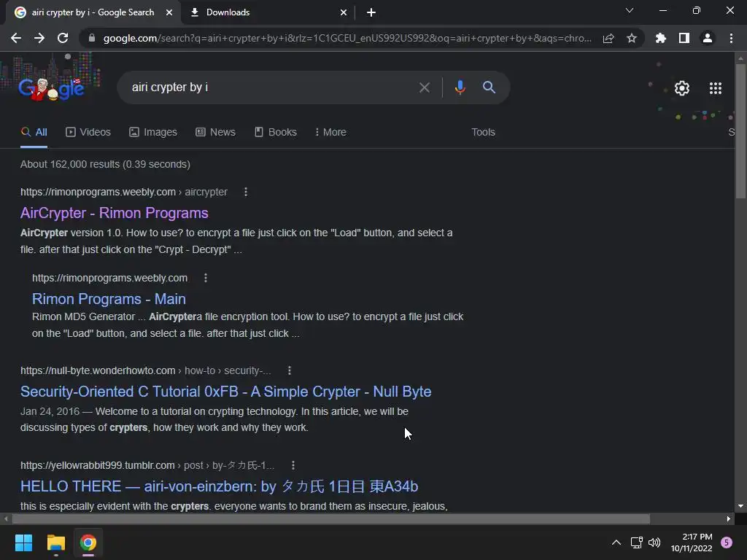The width and height of the screenshot is (747, 560).
Task: Toggle the Chrome side panel
Action: pos(684,38)
